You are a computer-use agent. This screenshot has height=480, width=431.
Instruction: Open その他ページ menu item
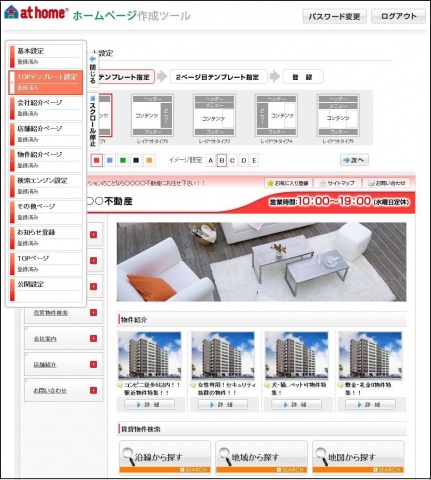pos(46,212)
